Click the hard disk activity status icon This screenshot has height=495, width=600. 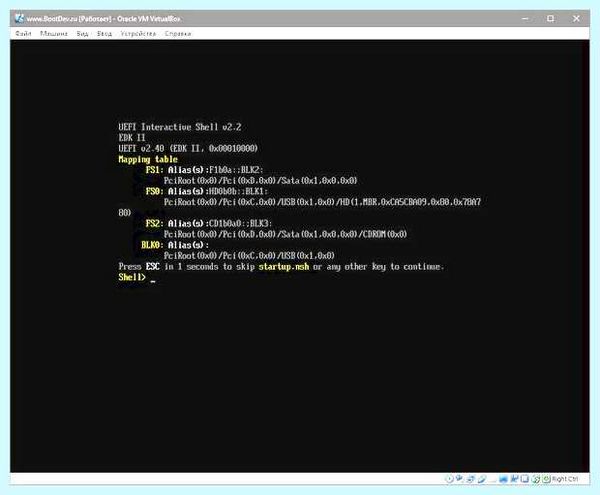(450, 479)
